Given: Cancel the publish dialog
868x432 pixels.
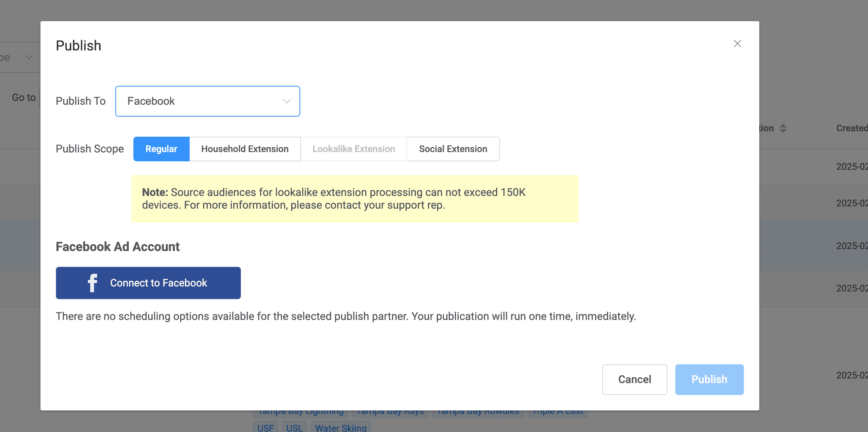Looking at the screenshot, I should click(634, 379).
